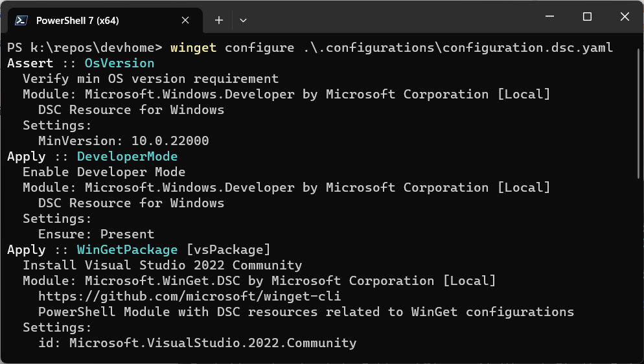Close the PowerShell 7 (x64) tab

point(185,20)
